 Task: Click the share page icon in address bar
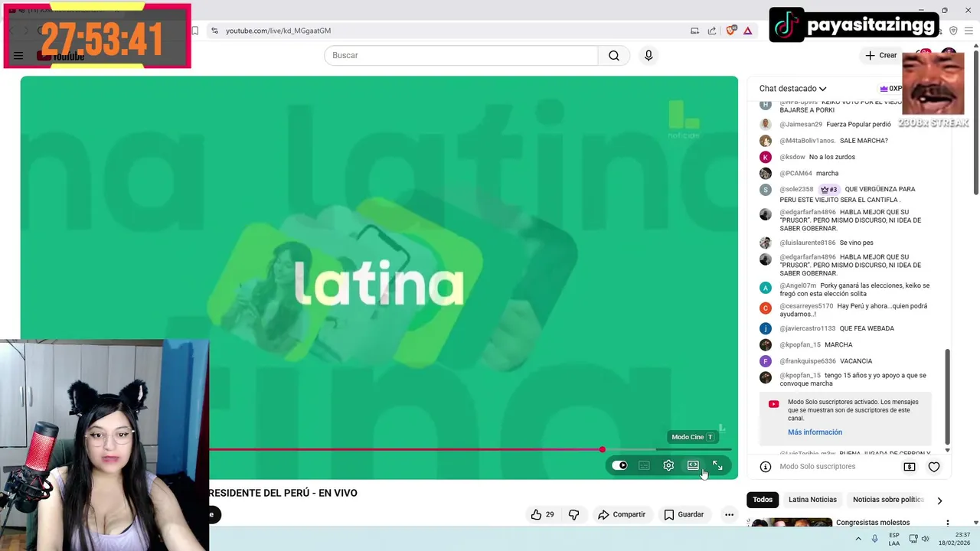click(x=712, y=31)
